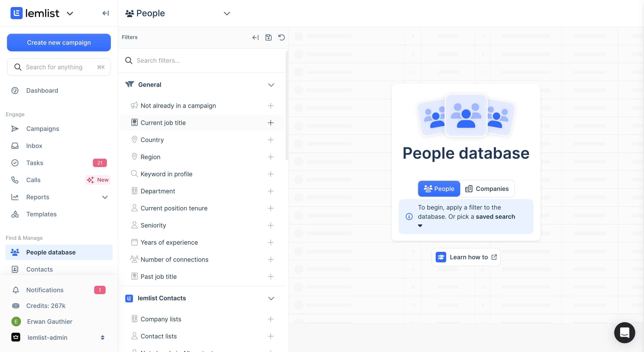This screenshot has width=644, height=352.
Task: Click the save search floppy disk icon
Action: tap(268, 37)
